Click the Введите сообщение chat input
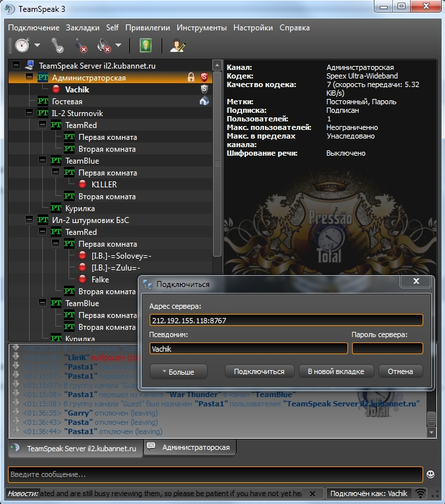The width and height of the screenshot is (445, 504). pyautogui.click(x=216, y=474)
